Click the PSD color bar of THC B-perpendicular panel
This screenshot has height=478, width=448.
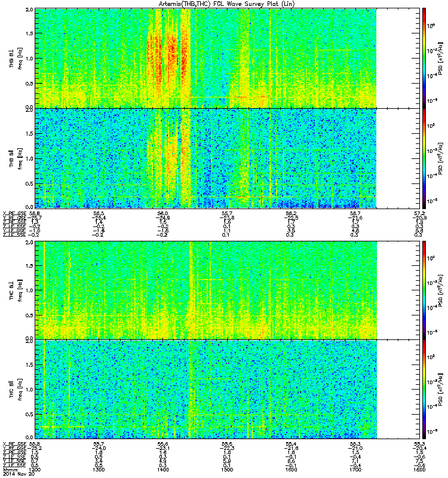click(x=424, y=290)
